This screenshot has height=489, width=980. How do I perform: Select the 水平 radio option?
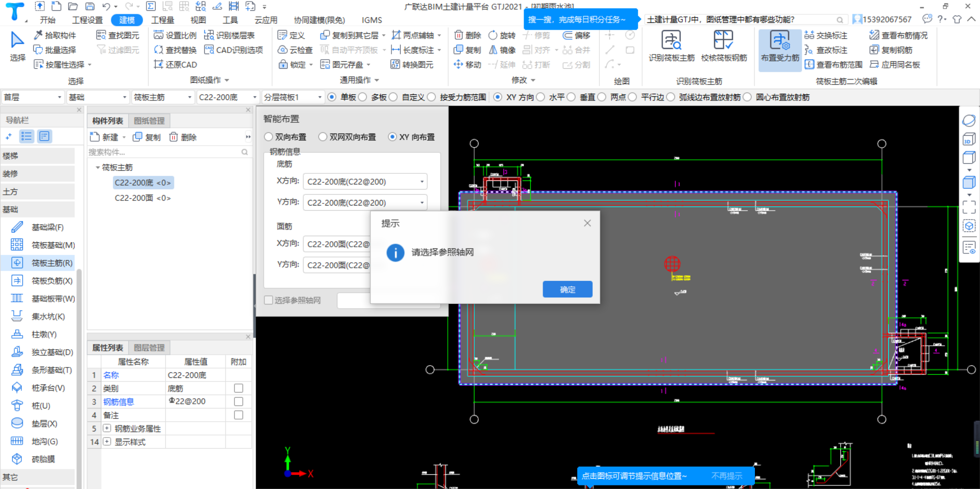(541, 97)
